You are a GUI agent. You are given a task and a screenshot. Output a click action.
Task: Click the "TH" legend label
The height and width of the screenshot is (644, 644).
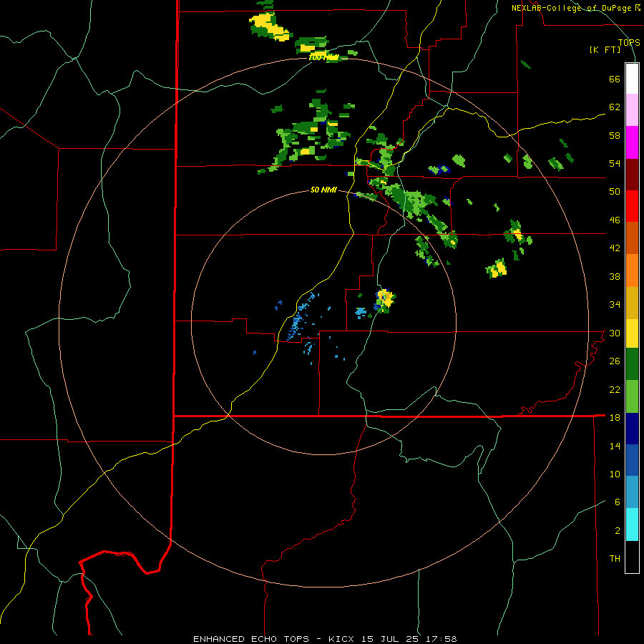(x=615, y=559)
